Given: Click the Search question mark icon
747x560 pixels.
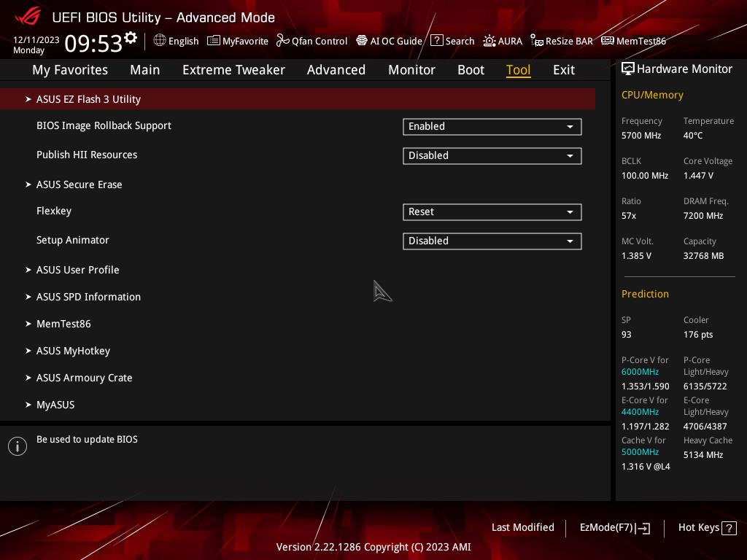Looking at the screenshot, I should click(436, 41).
